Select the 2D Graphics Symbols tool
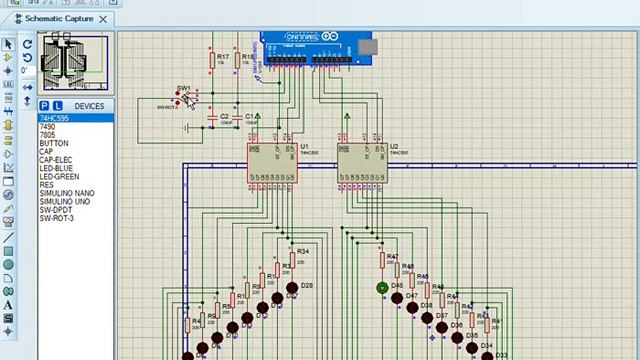Viewport: 640px width, 360px height. coord(8,318)
